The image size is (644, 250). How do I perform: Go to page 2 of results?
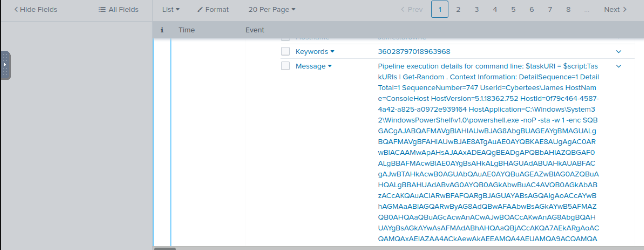pos(458,10)
